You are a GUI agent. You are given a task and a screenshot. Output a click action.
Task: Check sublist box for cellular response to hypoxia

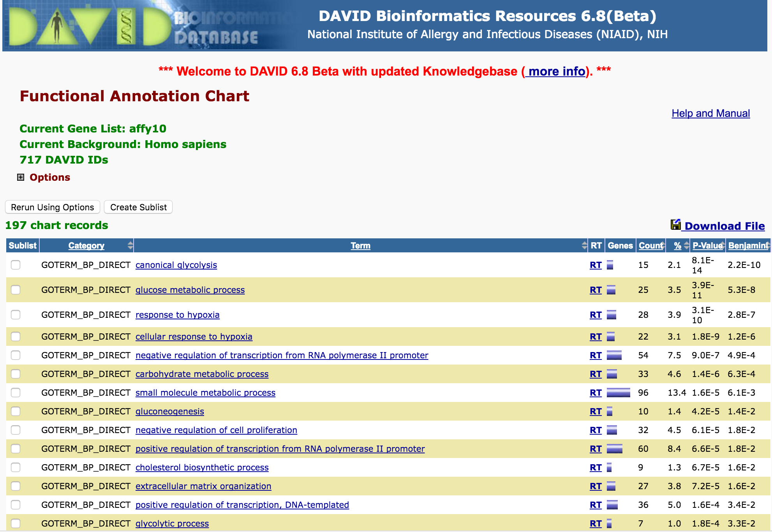pyautogui.click(x=16, y=336)
